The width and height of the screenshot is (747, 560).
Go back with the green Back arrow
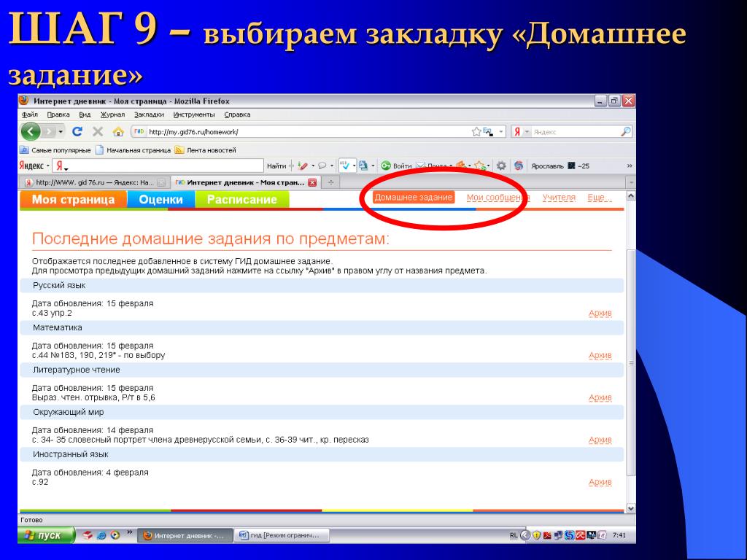tap(31, 131)
